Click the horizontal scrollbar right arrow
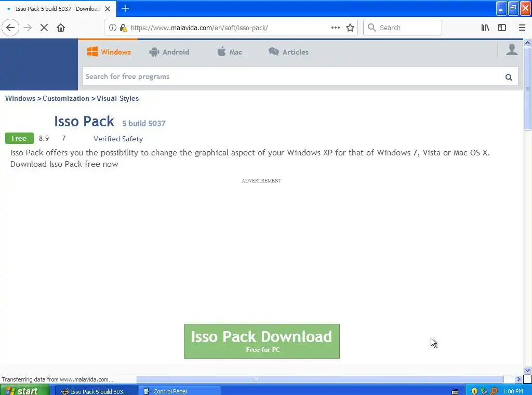This screenshot has width=532, height=395. coord(518,379)
